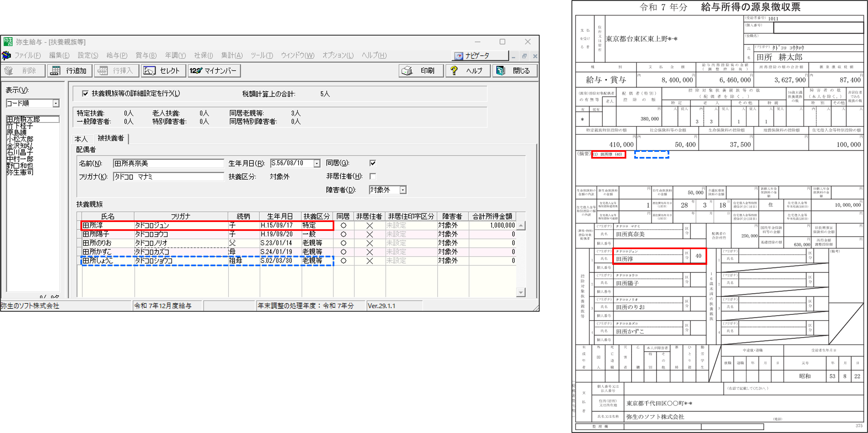Image resolution: width=868 pixels, height=433 pixels.
Task: Check the 非居住者 checkbox for spouse
Action: [x=373, y=176]
